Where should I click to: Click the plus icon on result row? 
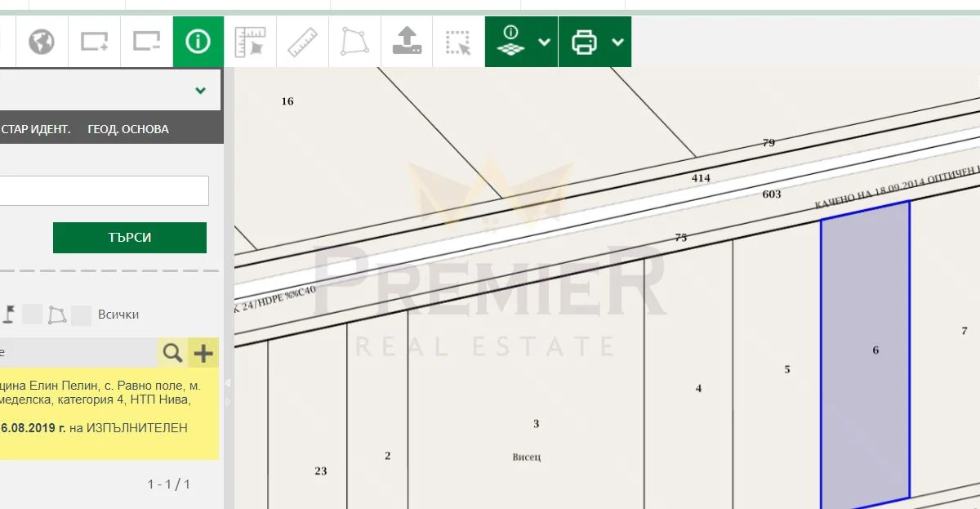pyautogui.click(x=203, y=353)
